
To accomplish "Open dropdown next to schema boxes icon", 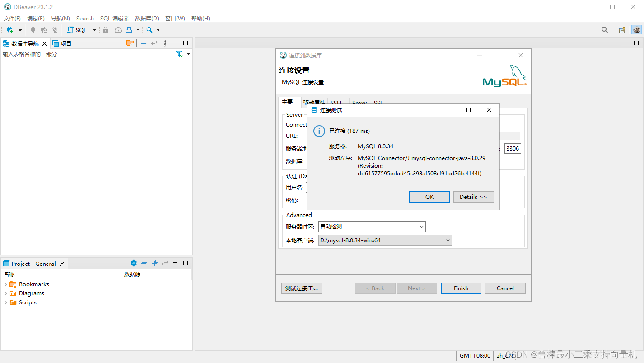I will point(138,30).
